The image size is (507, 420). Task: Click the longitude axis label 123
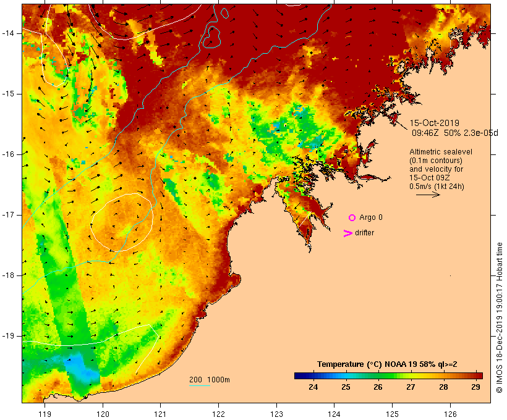pyautogui.click(x=276, y=414)
